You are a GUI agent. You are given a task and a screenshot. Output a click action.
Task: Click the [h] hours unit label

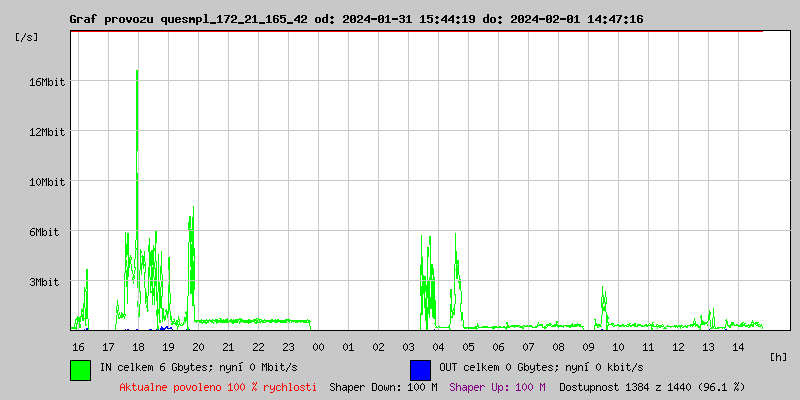pyautogui.click(x=779, y=356)
